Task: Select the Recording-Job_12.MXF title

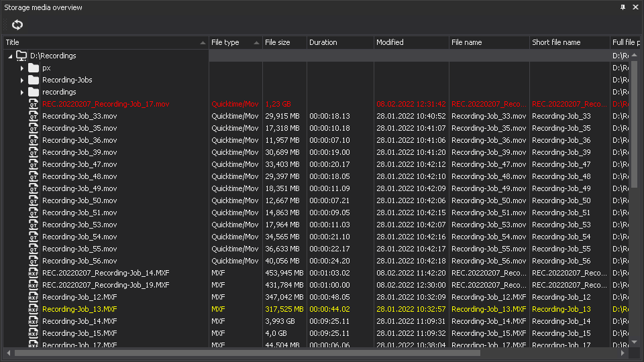Action: (80, 297)
